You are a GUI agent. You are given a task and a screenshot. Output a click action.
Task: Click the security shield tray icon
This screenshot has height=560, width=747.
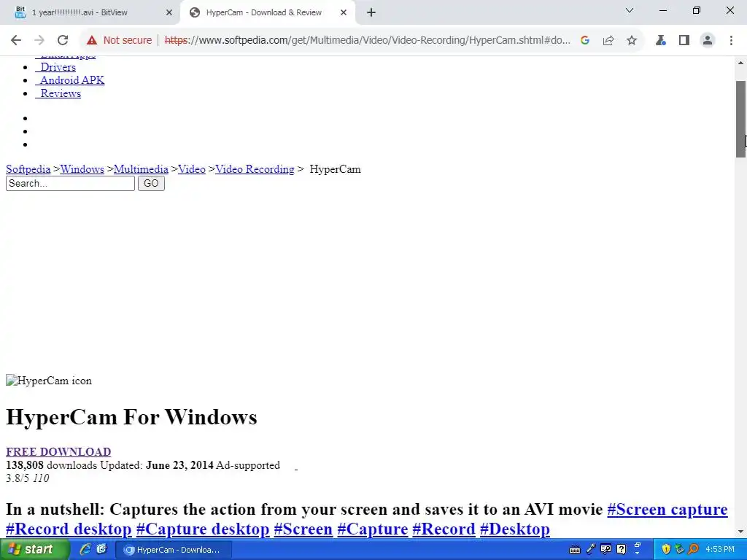point(665,550)
